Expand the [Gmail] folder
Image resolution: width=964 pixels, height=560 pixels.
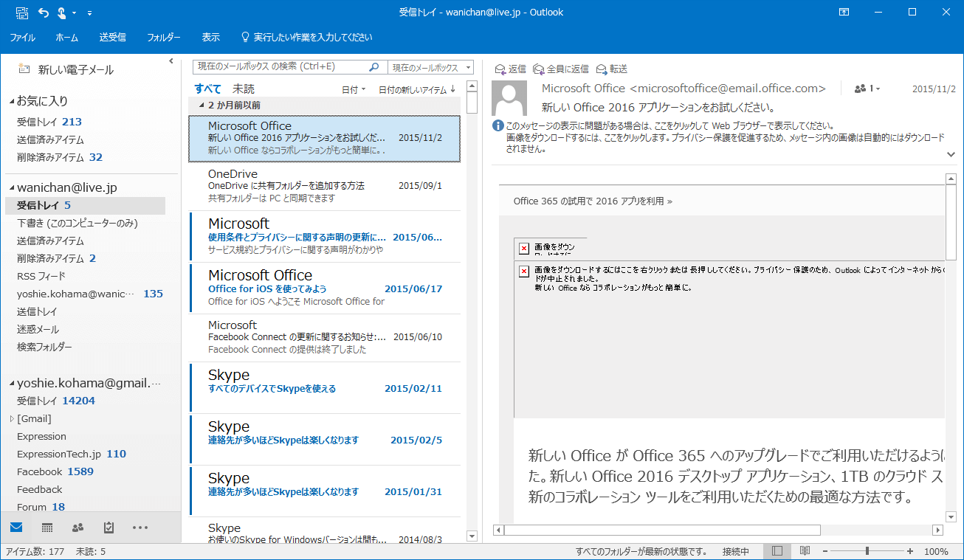click(12, 419)
